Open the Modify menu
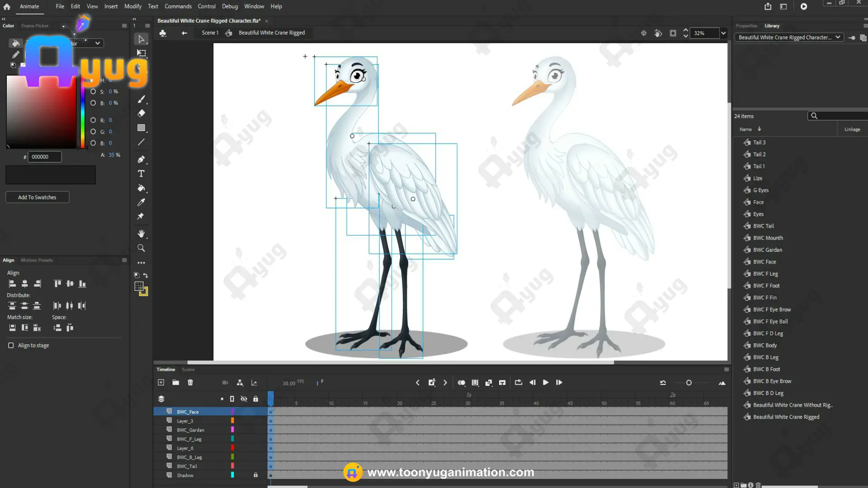Screen dimensions: 868x488 (132, 6)
